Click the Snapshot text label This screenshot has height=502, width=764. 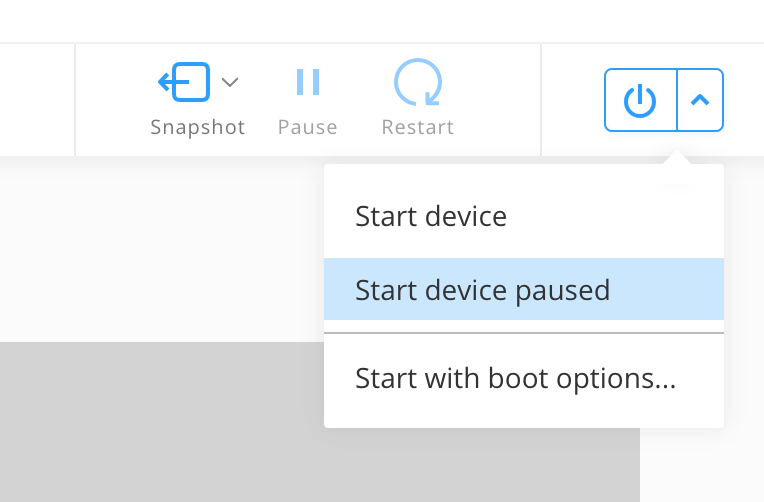click(x=198, y=128)
